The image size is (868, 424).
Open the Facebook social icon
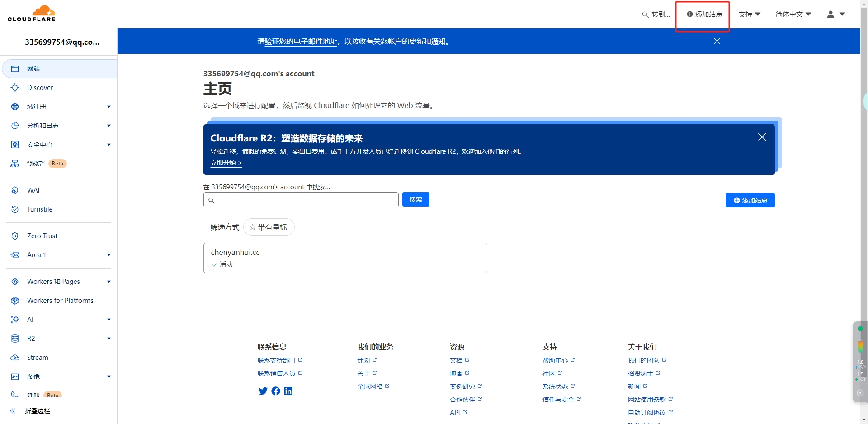[x=276, y=391]
